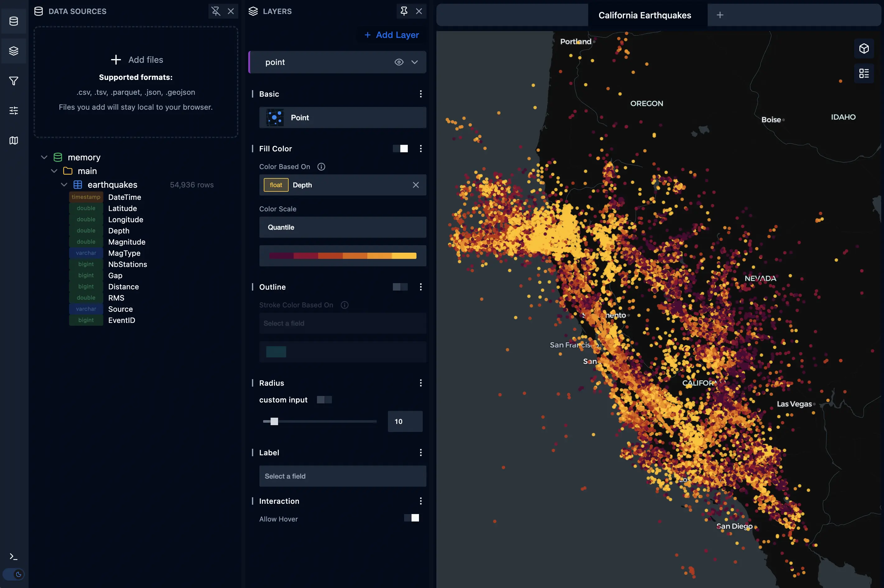
Task: Select the Layers panel icon in sidebar
Action: [x=13, y=51]
